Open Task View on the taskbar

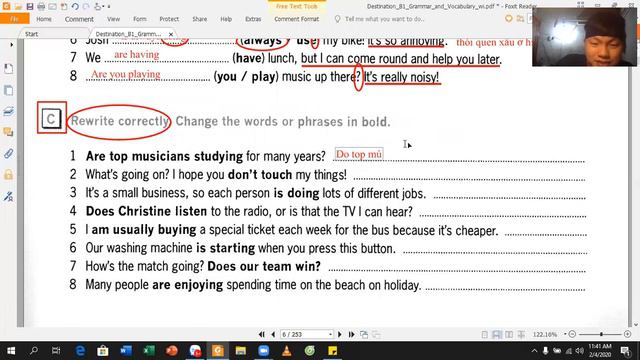pyautogui.click(x=56, y=351)
